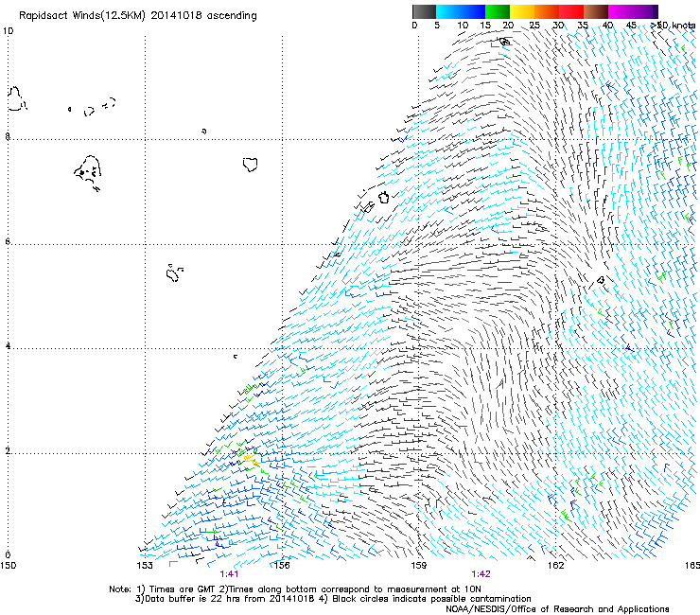Image resolution: width=700 pixels, height=615 pixels.
Task: Click the small island near 161E 9.8N
Action: (x=505, y=42)
